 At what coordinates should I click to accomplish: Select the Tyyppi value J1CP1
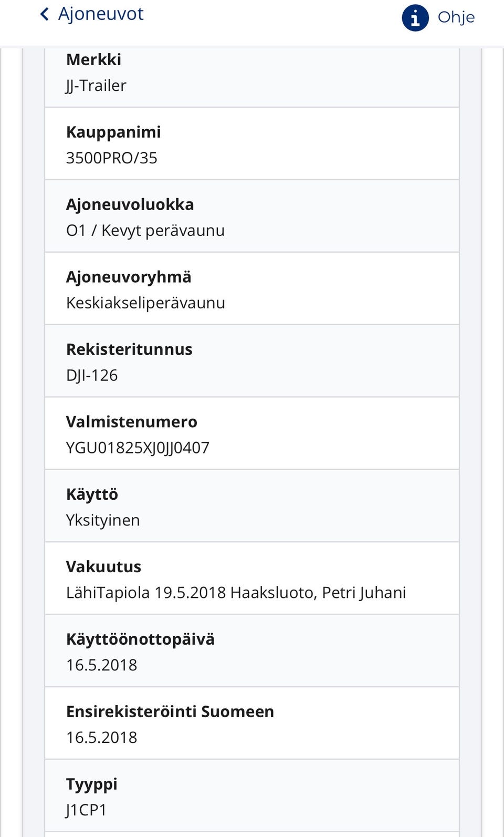coord(86,810)
